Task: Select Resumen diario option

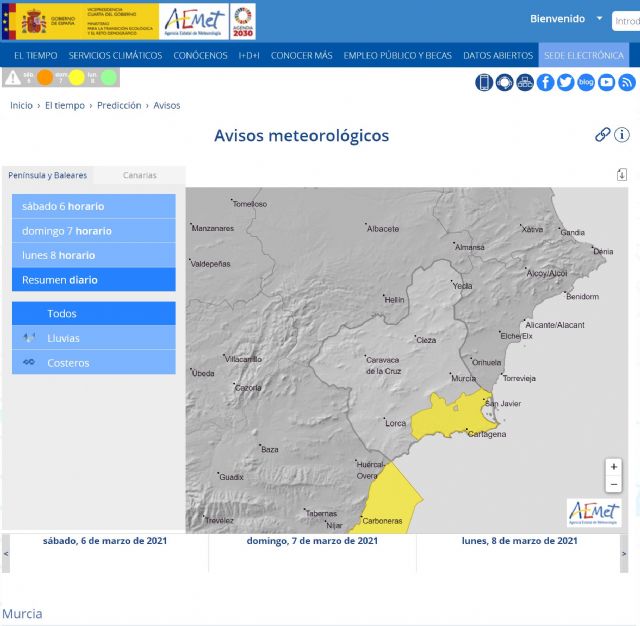Action: pos(94,280)
